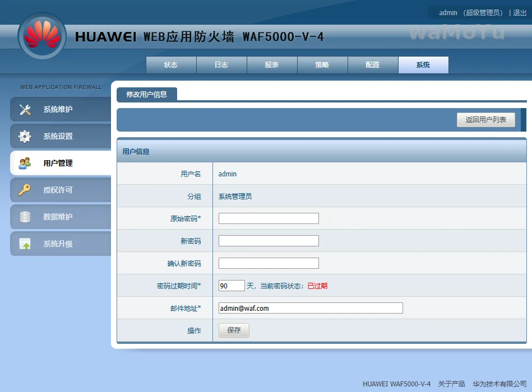Click into the 确认新密码 field
Screen dimensions: 532x392
point(269,263)
